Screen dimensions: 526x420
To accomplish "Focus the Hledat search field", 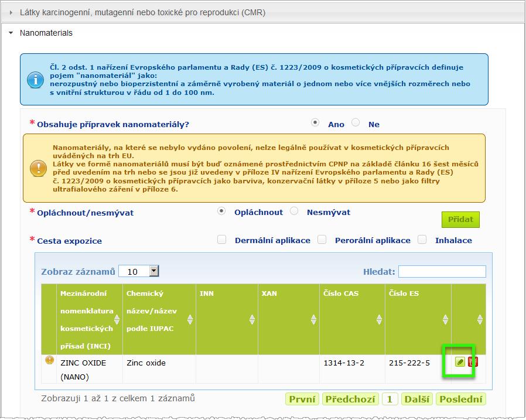I will point(442,271).
